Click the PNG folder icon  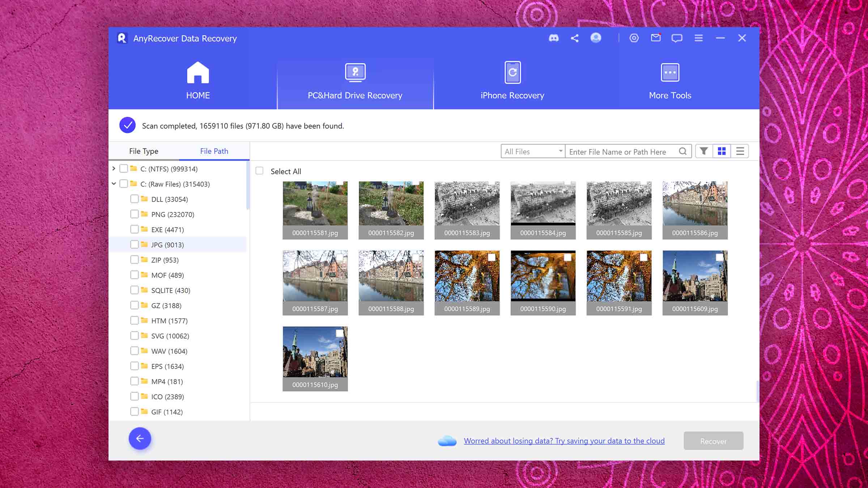(x=144, y=214)
